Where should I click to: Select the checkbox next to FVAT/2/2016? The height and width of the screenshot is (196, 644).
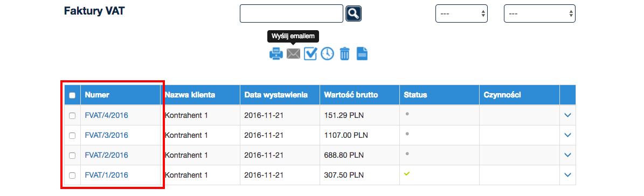click(72, 156)
